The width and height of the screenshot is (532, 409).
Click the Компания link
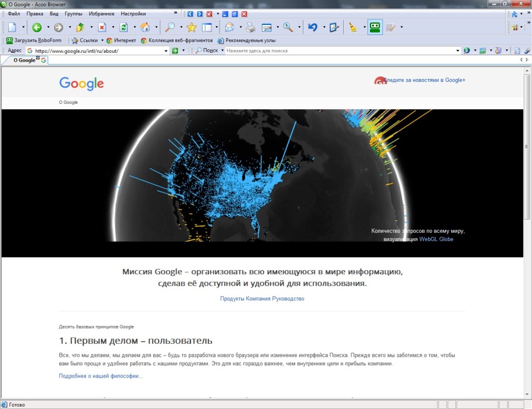pos(258,299)
